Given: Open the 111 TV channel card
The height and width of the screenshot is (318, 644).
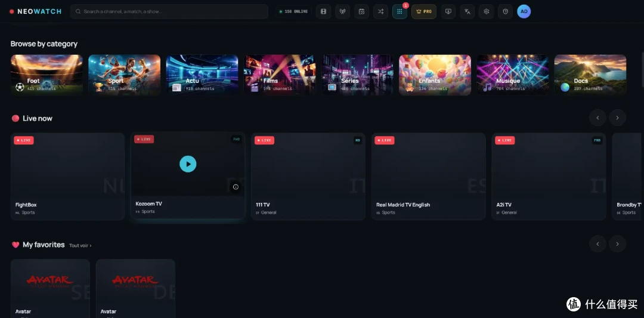Looking at the screenshot, I should click(308, 176).
